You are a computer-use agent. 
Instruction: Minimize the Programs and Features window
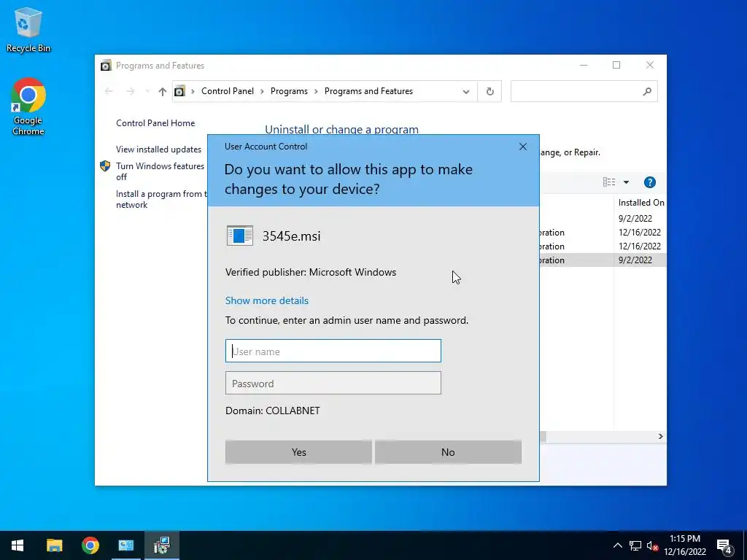pos(584,65)
